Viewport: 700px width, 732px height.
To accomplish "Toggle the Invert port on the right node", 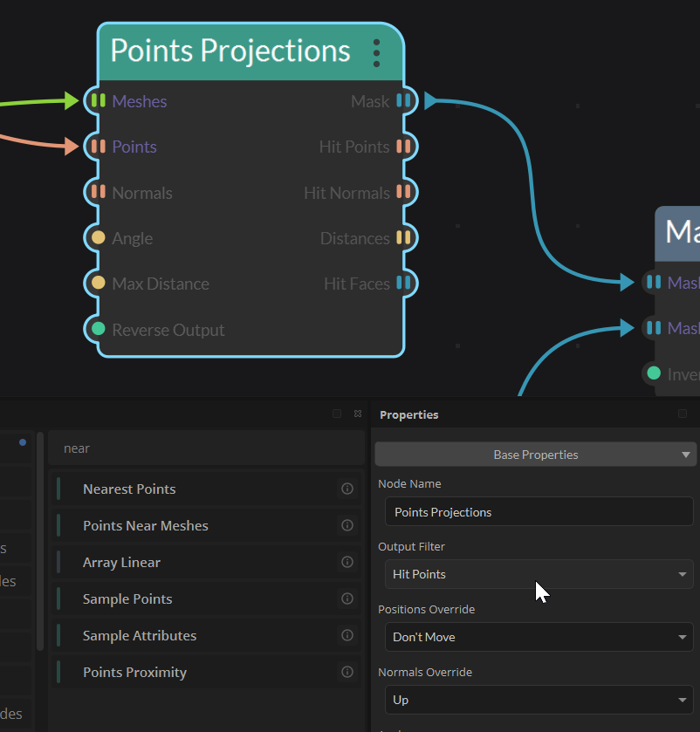I will coord(654,373).
